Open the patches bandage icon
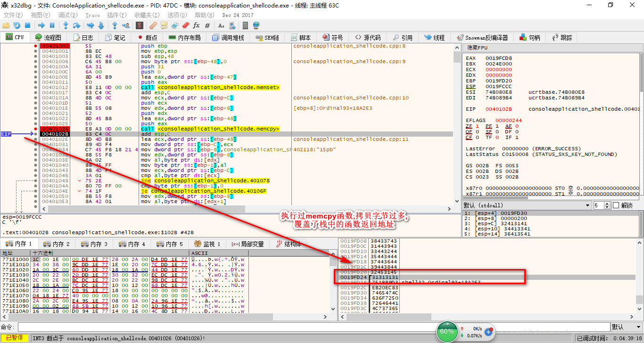644x343 pixels. coord(153,25)
